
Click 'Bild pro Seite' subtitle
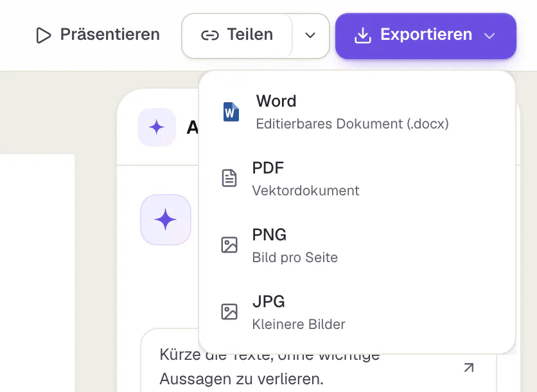pos(295,257)
